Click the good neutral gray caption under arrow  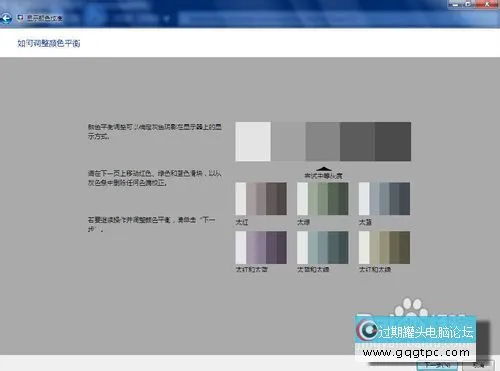[x=323, y=176]
